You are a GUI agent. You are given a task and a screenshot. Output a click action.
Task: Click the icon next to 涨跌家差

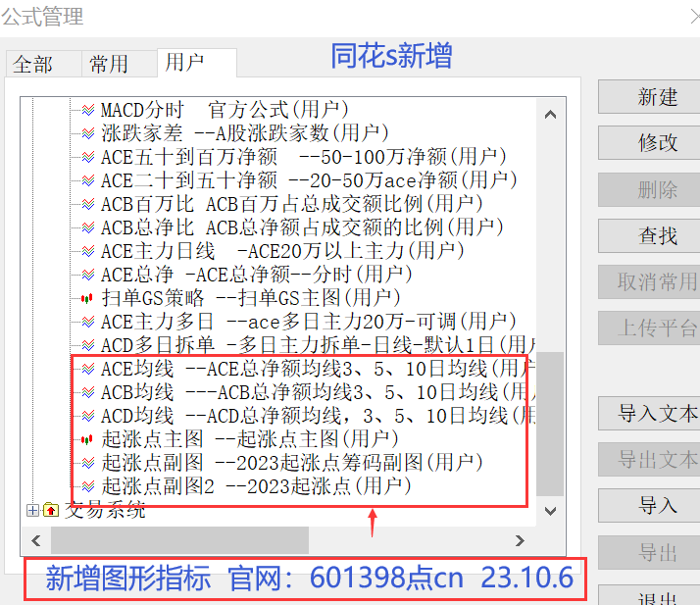click(x=88, y=133)
